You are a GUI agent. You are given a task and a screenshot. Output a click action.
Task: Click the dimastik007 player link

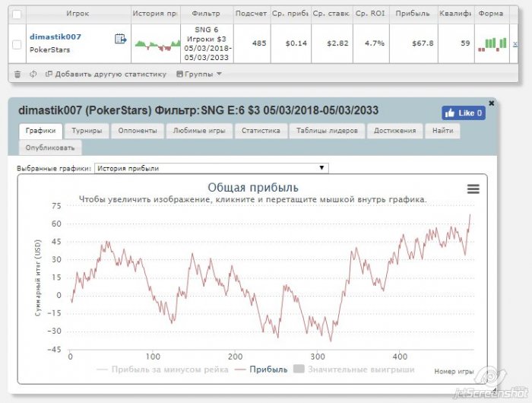tap(55, 36)
